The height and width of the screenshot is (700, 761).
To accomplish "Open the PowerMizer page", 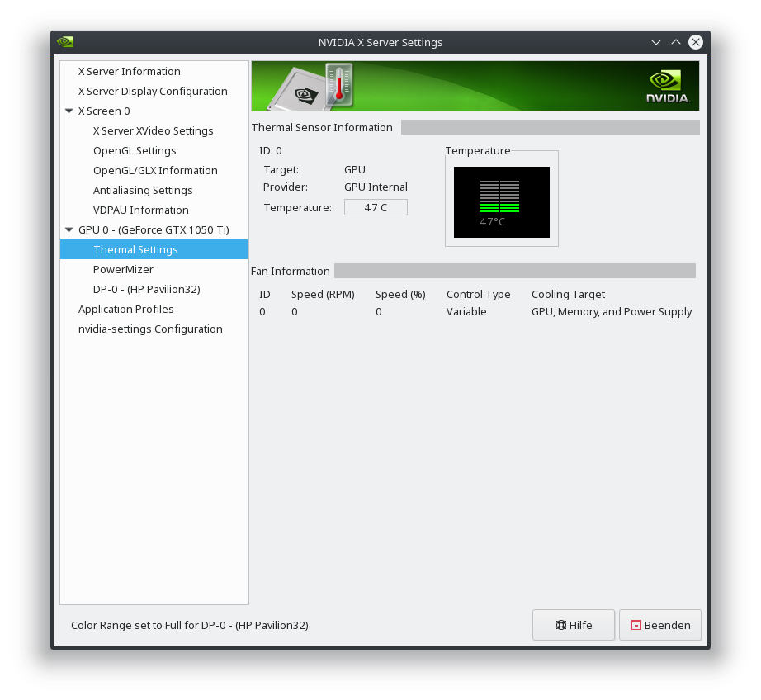I will point(123,269).
